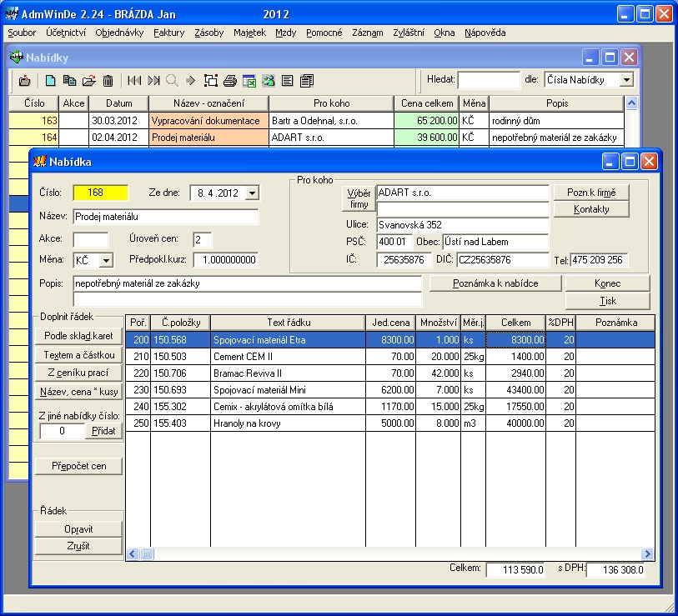
Task: Open the Objednávky menu
Action: 119,33
